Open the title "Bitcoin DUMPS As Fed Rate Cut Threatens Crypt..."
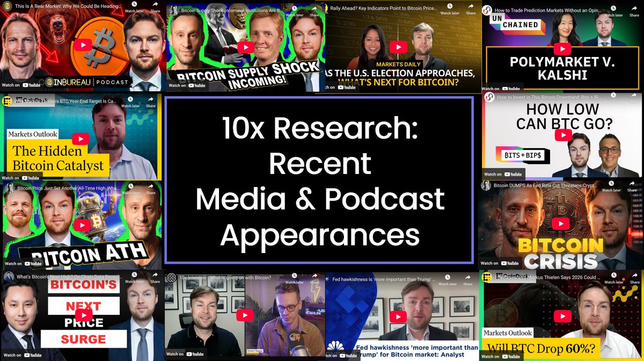The image size is (644, 361). pos(546,184)
